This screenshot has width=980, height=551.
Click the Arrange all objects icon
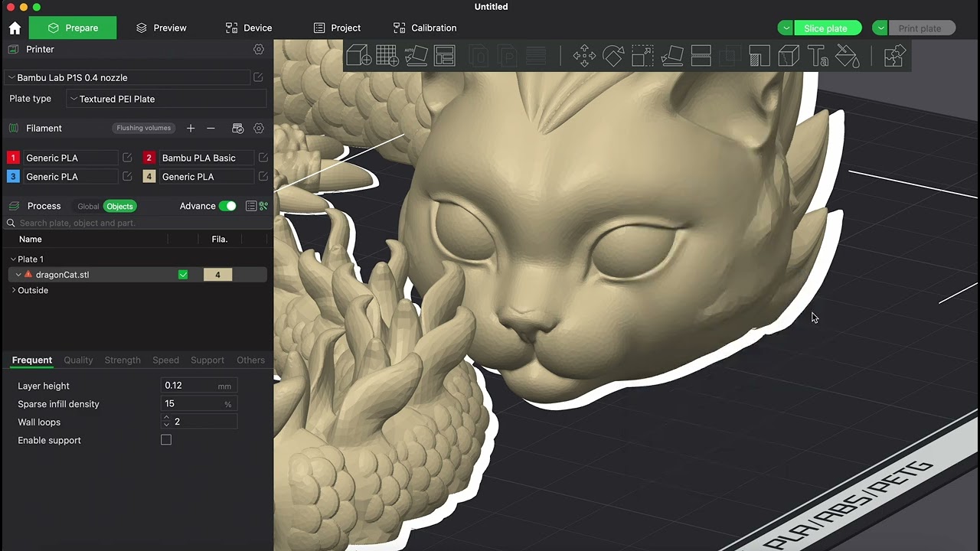[x=445, y=56]
